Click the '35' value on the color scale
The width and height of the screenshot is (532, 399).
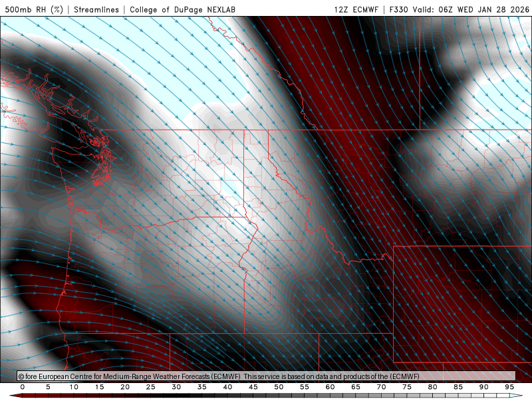(x=202, y=387)
